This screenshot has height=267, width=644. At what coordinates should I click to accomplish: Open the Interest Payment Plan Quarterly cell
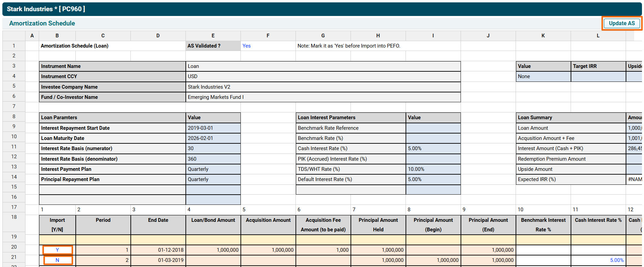coord(213,169)
